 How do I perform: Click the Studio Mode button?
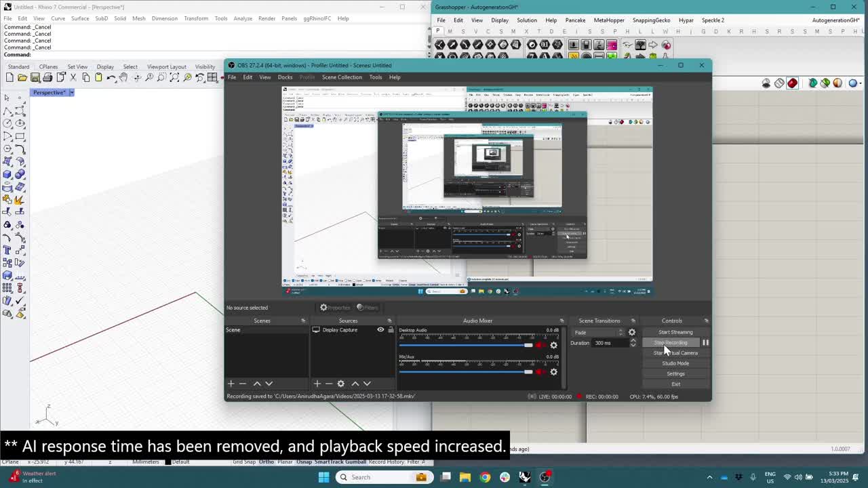(675, 363)
